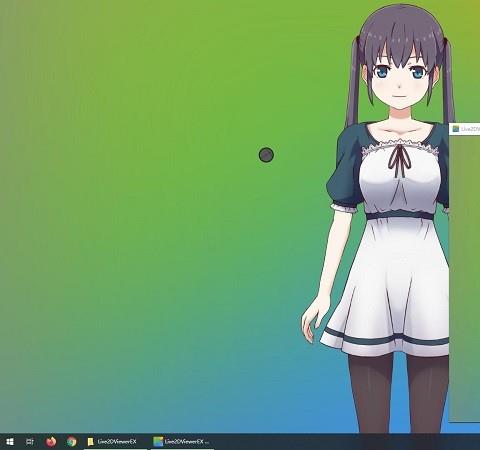Image resolution: width=480 pixels, height=450 pixels.
Task: Switch to the Live2DViewerEX app taskbar item
Action: [182, 442]
